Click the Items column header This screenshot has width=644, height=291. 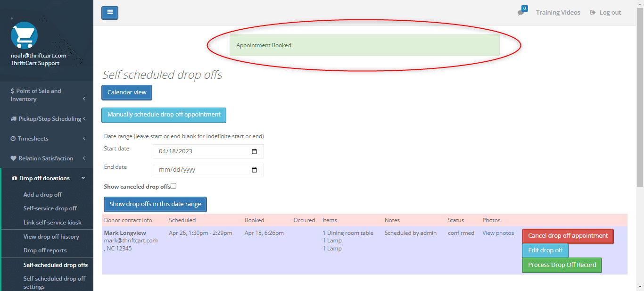pos(330,220)
